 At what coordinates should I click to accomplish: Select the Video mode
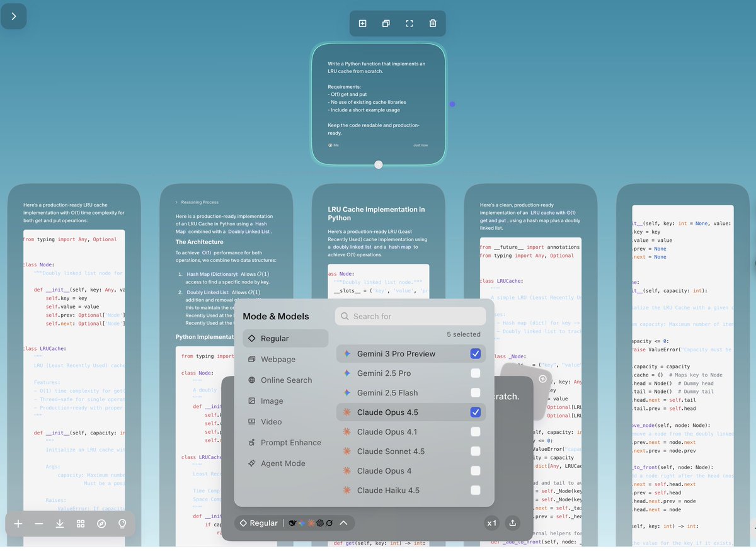pyautogui.click(x=285, y=421)
